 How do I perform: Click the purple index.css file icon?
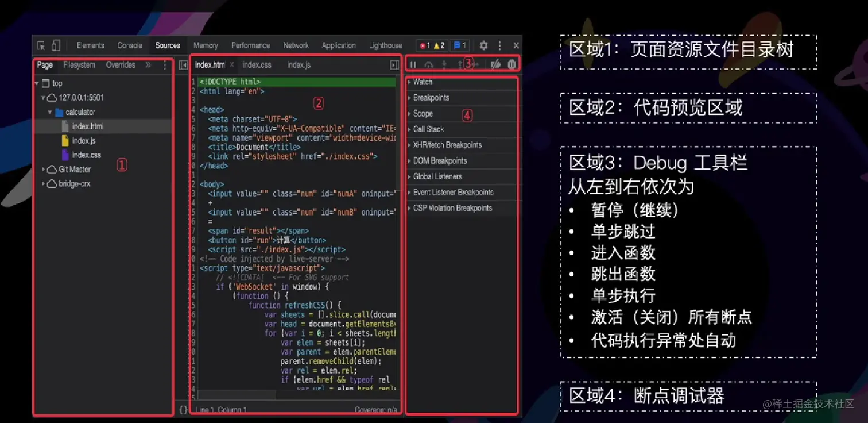(65, 155)
